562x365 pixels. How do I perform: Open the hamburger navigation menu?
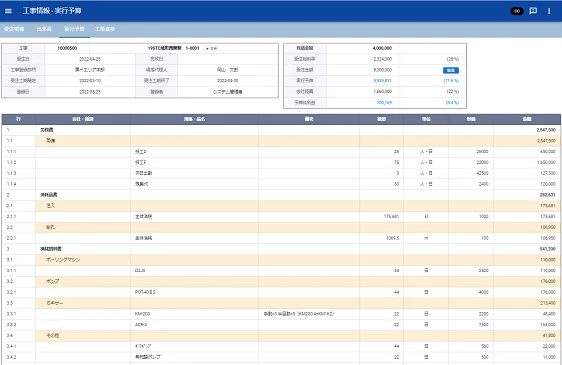8,11
